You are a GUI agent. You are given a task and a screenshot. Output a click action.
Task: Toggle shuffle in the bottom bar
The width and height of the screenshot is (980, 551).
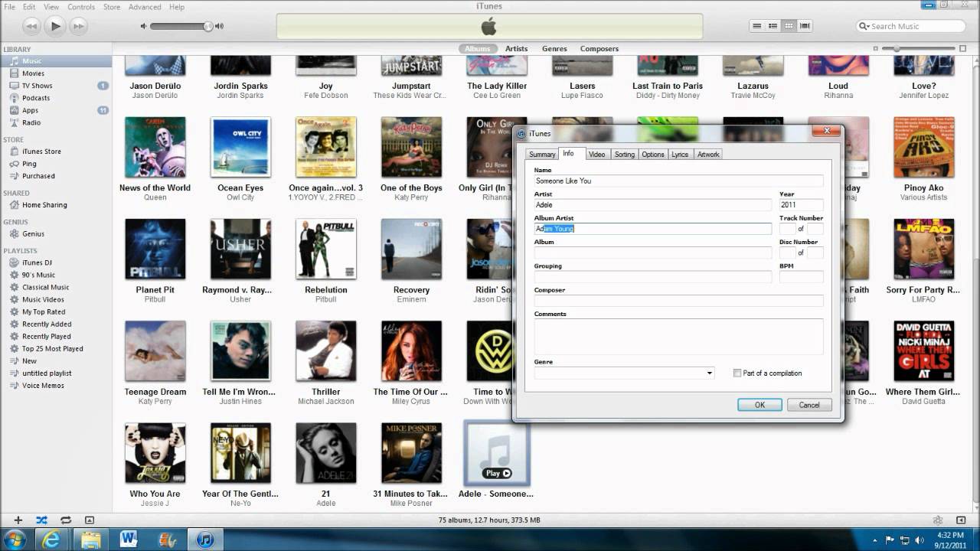(x=41, y=520)
